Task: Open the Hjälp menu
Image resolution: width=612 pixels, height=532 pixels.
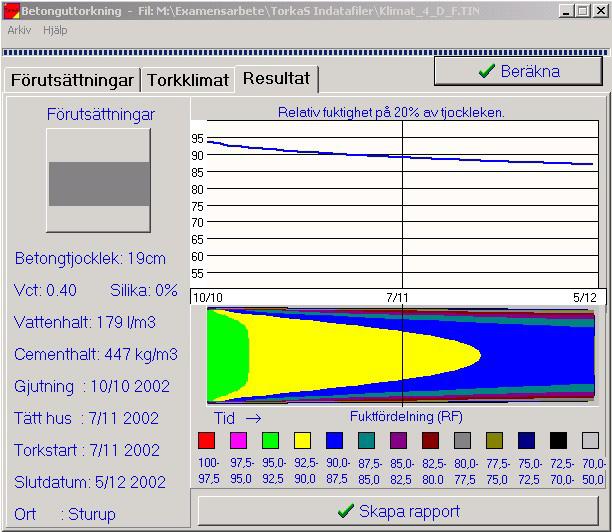Action: pyautogui.click(x=55, y=30)
